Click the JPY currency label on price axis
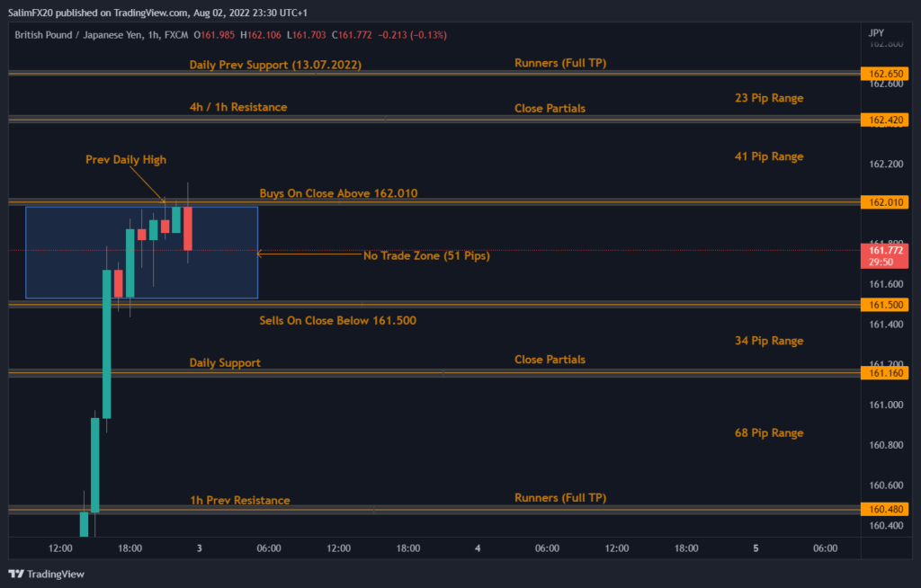The height and width of the screenshot is (588, 921). pos(876,33)
